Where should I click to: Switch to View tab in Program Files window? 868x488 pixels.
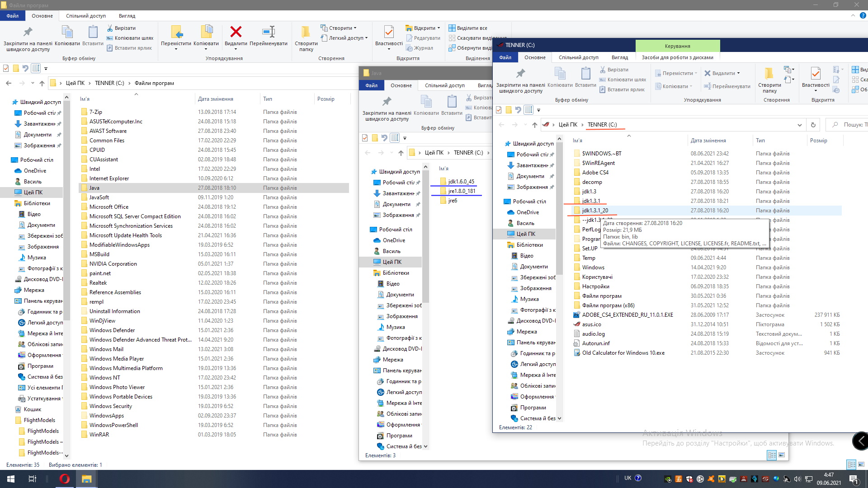[127, 16]
